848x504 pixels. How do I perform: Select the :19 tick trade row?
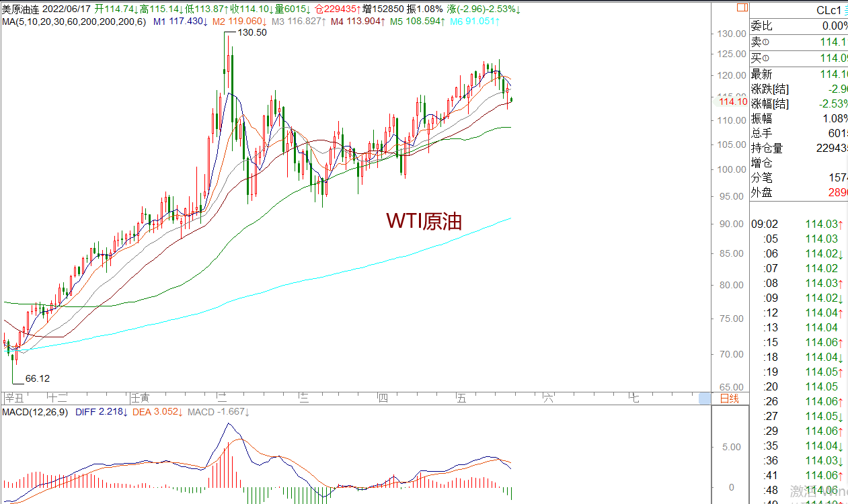[x=799, y=372]
